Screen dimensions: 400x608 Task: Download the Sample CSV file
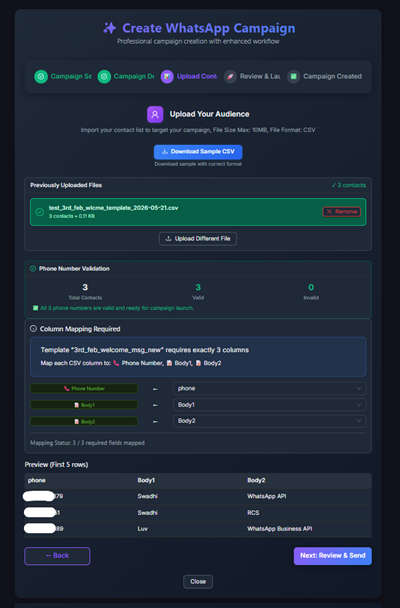198,152
